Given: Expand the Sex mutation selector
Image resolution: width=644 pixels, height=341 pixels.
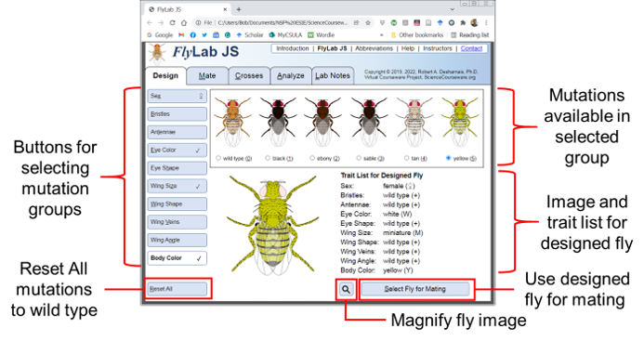Looking at the screenshot, I should click(177, 96).
